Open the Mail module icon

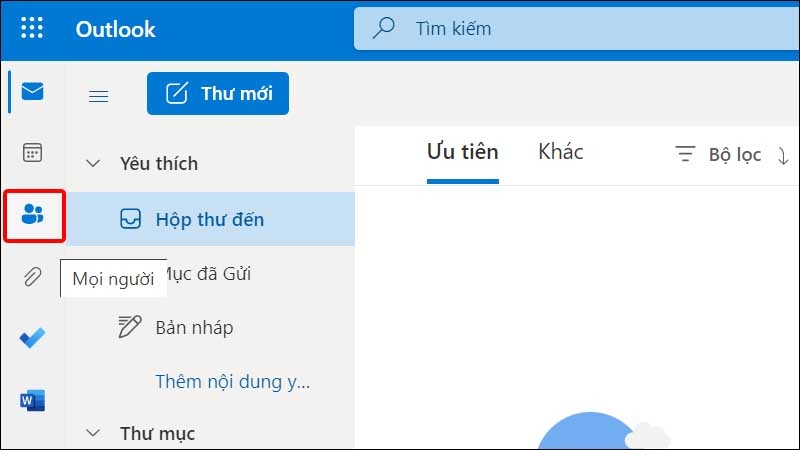point(33,92)
